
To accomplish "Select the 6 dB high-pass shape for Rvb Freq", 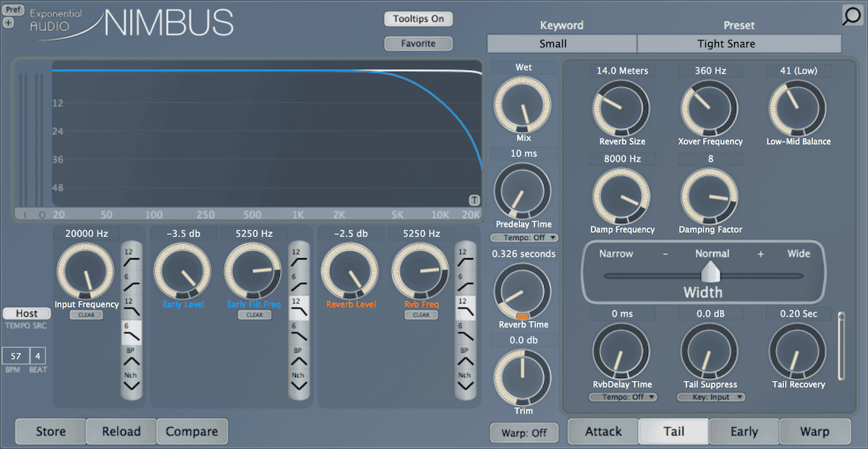I will pyautogui.click(x=465, y=282).
